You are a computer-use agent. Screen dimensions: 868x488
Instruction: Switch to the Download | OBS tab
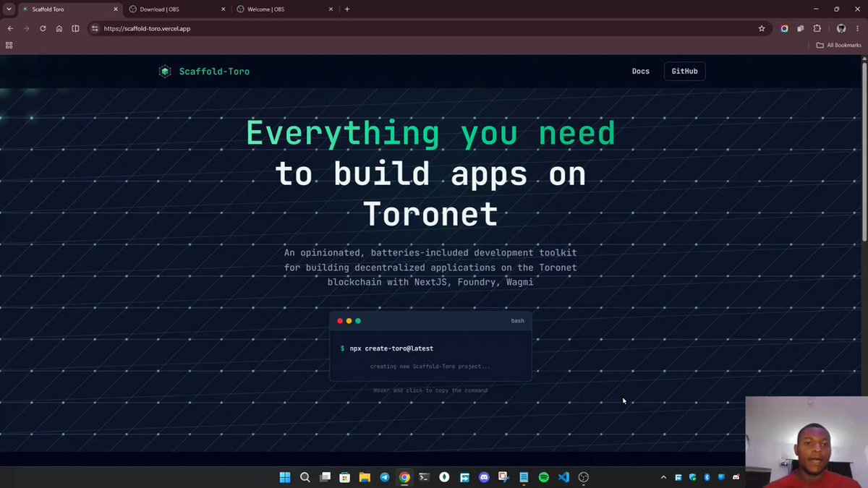coord(177,9)
